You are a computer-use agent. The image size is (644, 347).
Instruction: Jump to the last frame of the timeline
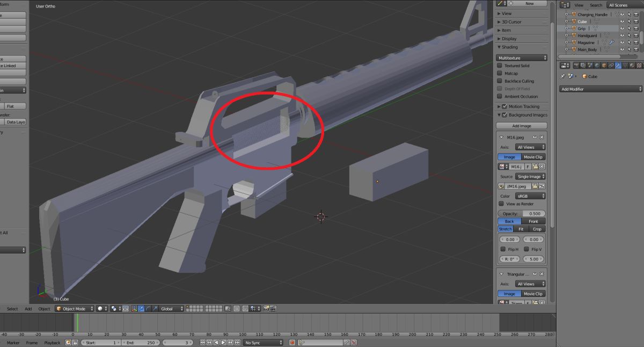tap(237, 343)
